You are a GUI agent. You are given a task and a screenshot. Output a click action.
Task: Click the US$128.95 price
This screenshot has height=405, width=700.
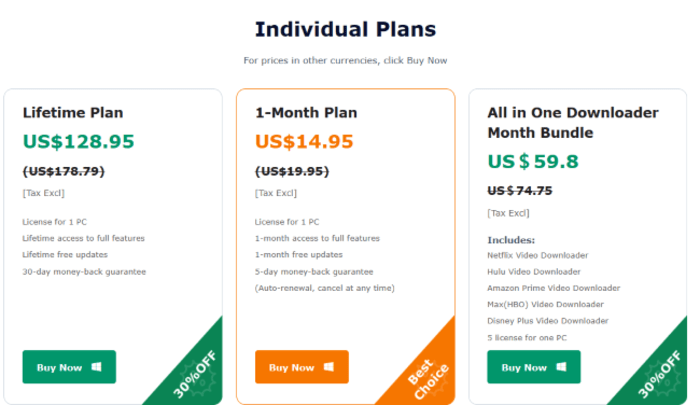pyautogui.click(x=79, y=142)
